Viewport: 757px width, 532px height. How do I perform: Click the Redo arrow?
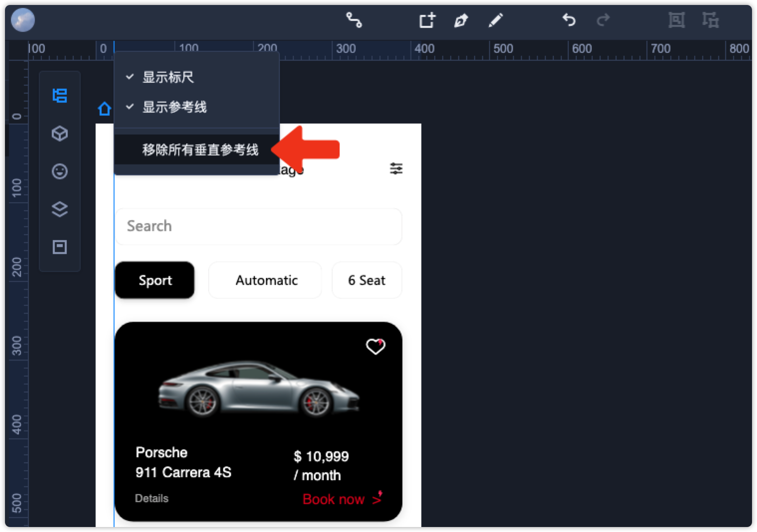click(603, 20)
